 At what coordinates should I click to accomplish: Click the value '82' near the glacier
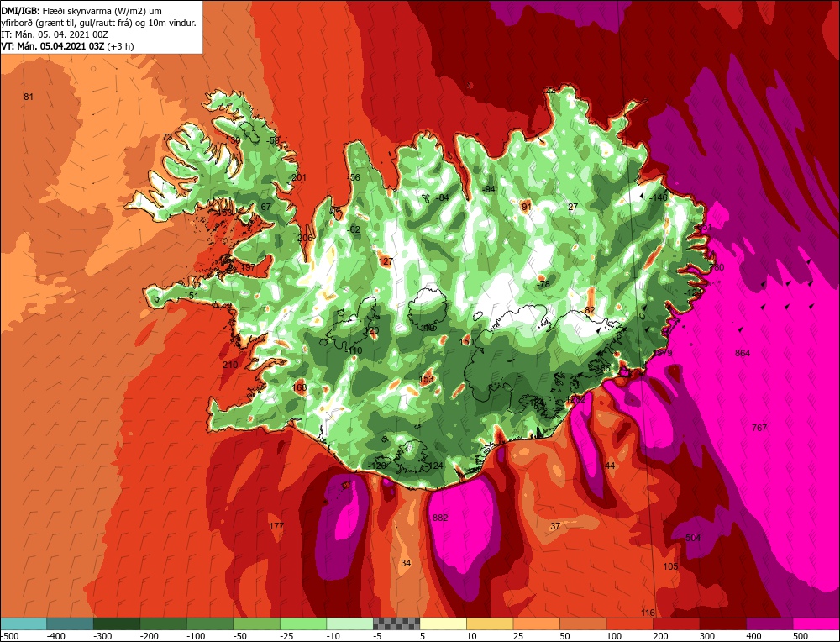click(x=590, y=310)
